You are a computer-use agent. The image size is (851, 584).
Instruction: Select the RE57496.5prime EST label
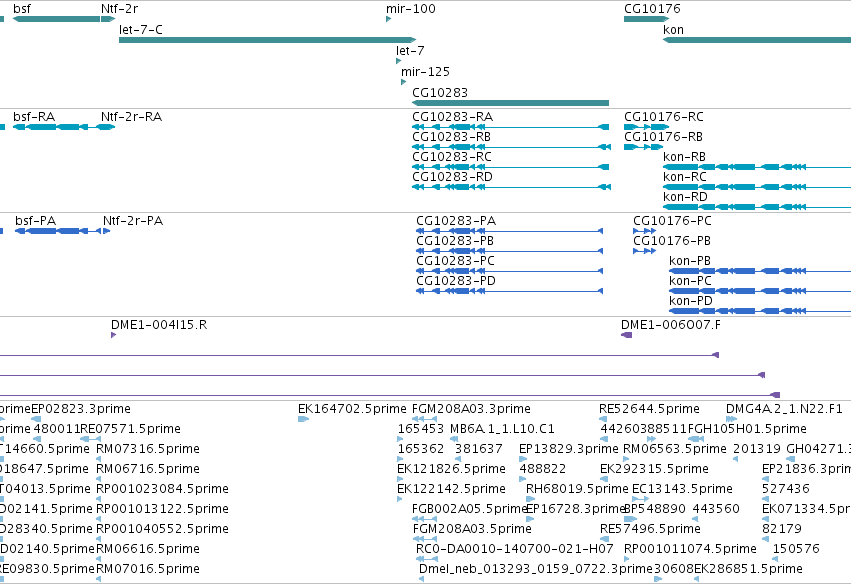650,529
